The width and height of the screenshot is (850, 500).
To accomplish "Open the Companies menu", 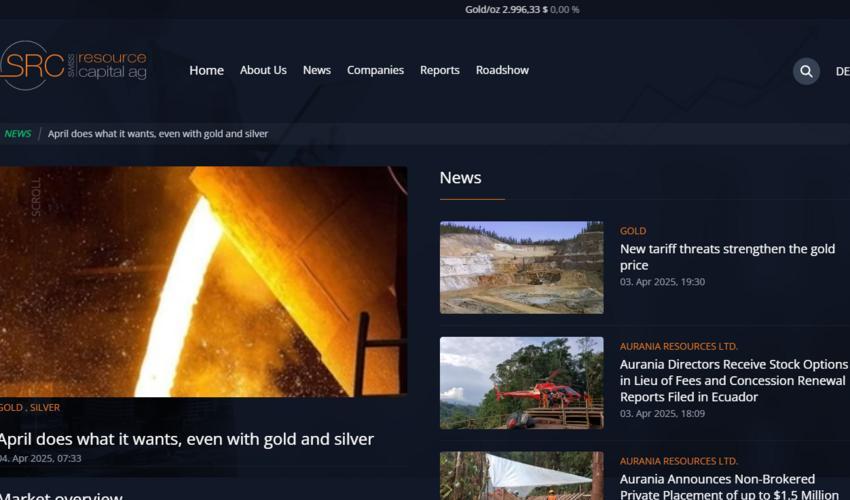I will tap(375, 70).
